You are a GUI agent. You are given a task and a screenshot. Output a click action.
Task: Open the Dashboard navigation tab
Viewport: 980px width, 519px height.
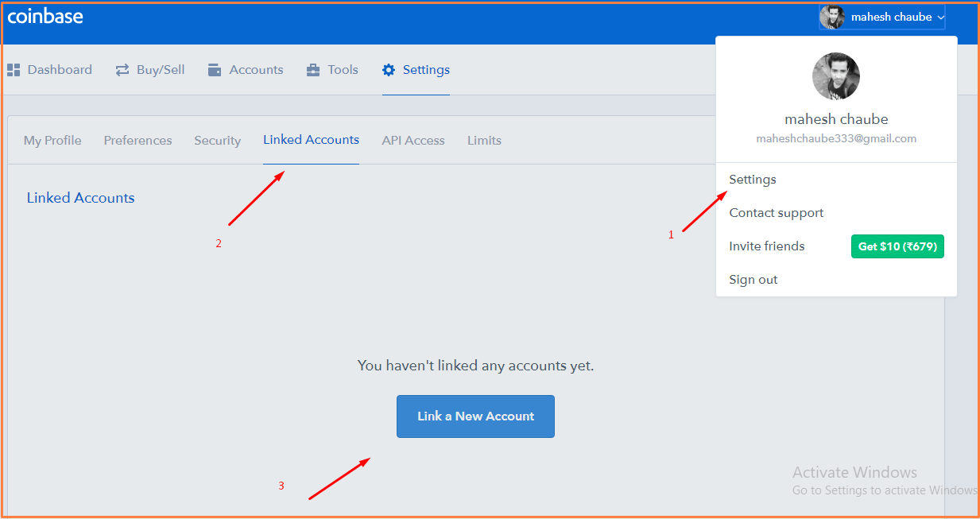pyautogui.click(x=49, y=70)
